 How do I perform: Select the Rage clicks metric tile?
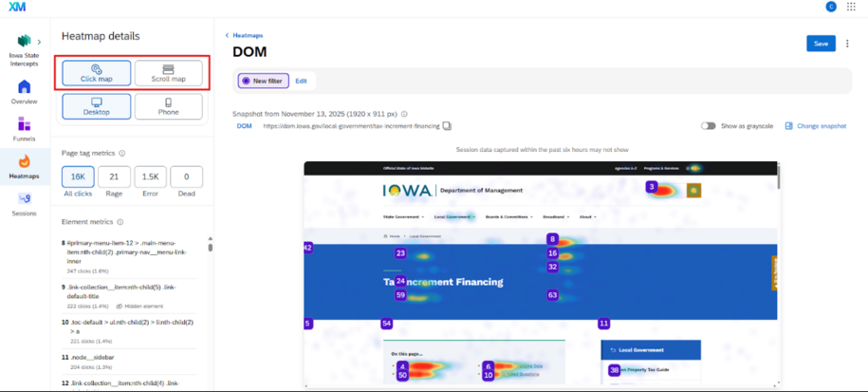[x=114, y=177]
